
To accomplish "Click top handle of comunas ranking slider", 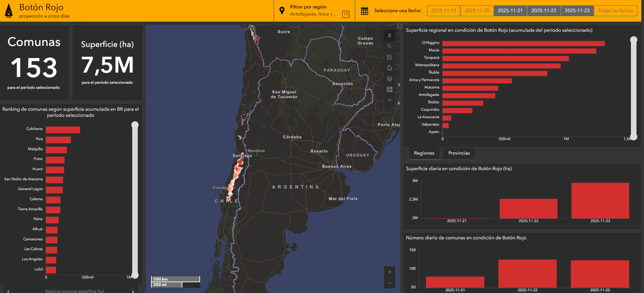I will (x=135, y=125).
